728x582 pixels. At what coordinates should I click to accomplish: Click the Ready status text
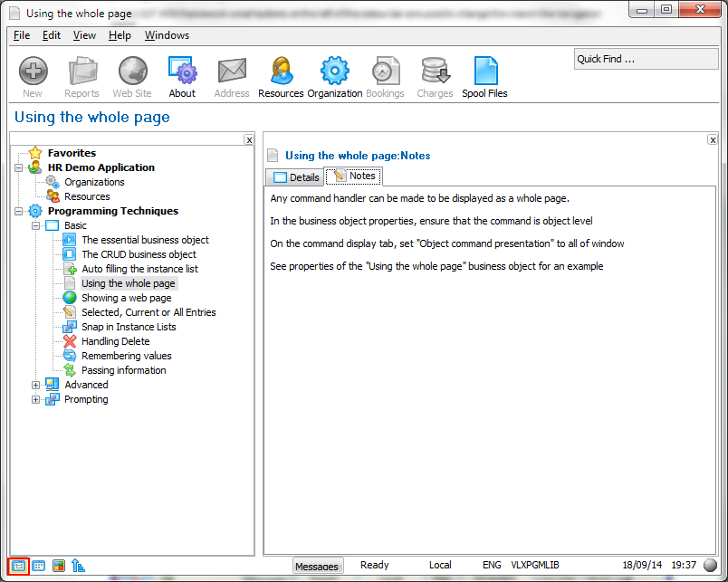click(x=375, y=565)
